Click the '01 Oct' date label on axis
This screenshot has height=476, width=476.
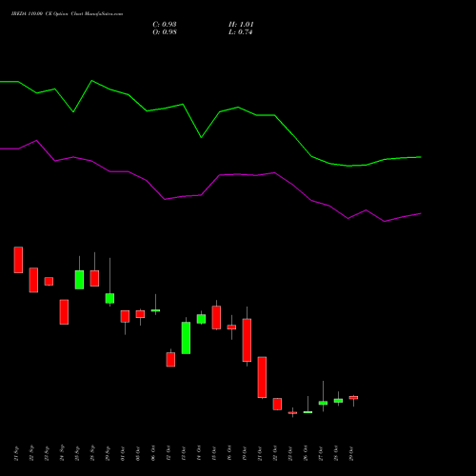pos(123,453)
